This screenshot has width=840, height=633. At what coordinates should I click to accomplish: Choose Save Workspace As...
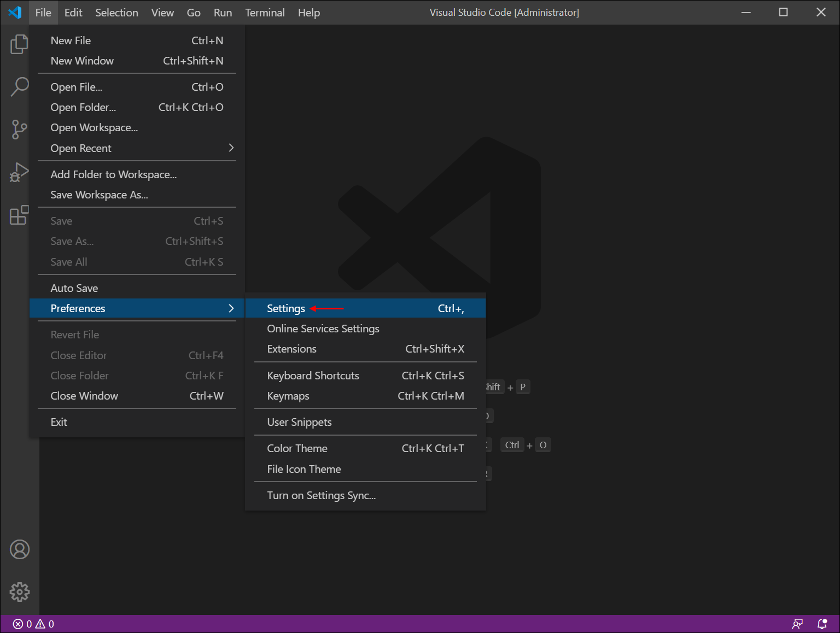point(137,195)
